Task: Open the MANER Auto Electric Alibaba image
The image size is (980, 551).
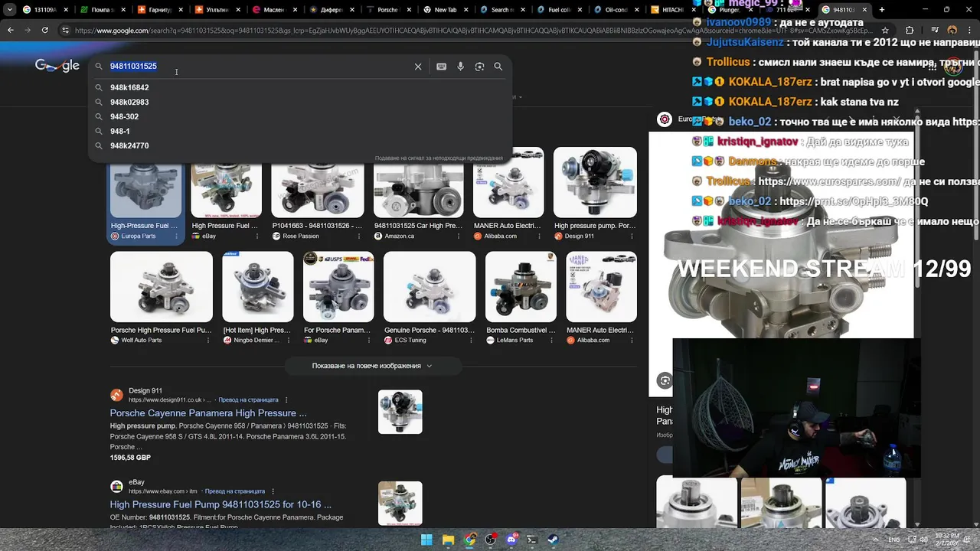Action: (508, 183)
